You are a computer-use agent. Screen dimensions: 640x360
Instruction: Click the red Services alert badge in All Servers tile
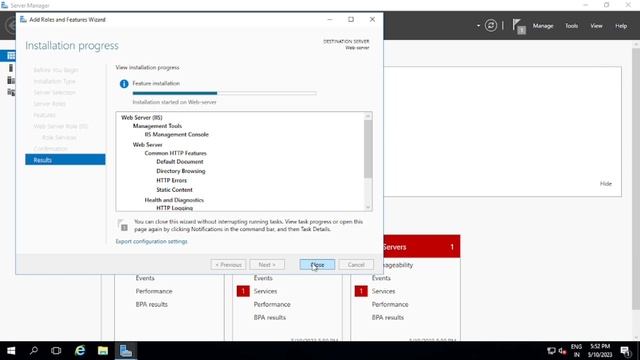(361, 291)
